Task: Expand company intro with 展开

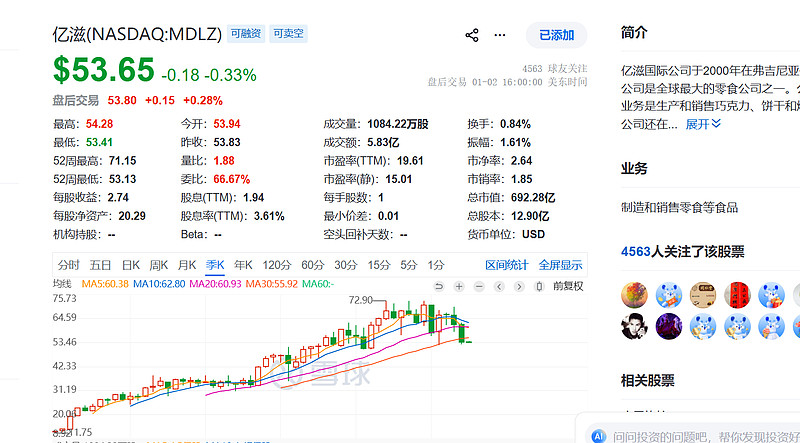Action: (703, 124)
